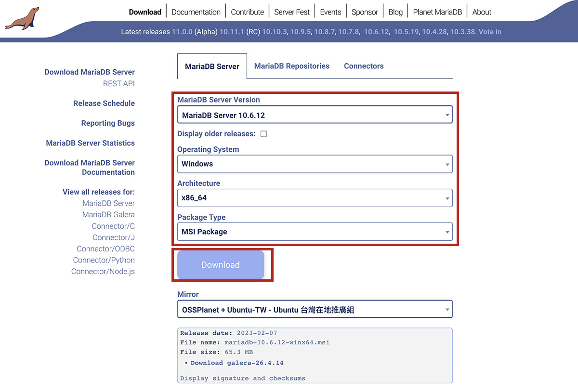Open the Documentation menu item
578x392 pixels.
[196, 12]
